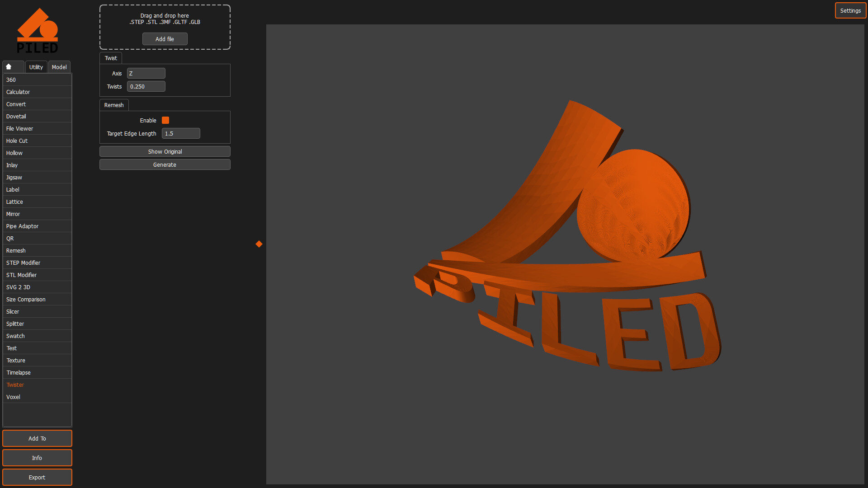Click the Add file button
The height and width of the screenshot is (488, 868).
165,39
